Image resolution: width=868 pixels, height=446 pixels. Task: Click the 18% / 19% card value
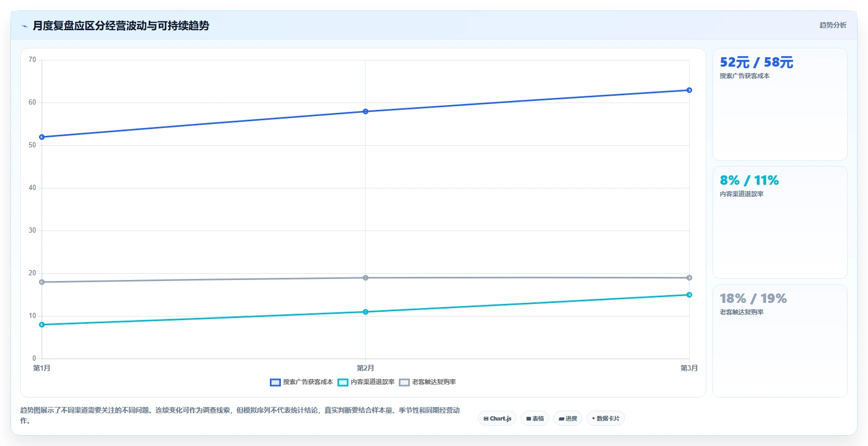click(753, 299)
